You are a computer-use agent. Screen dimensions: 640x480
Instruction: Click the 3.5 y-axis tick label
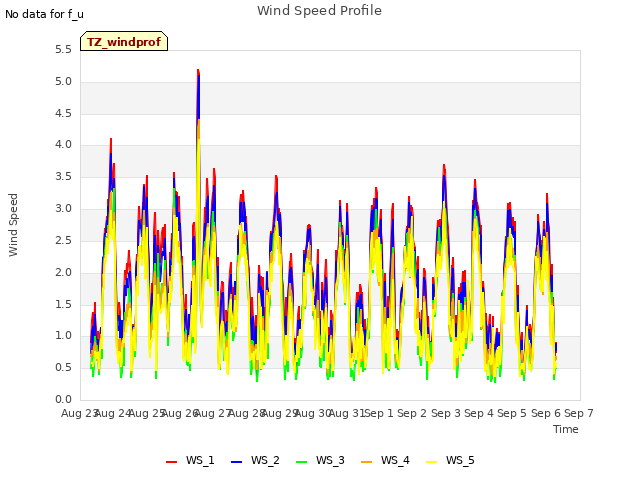click(63, 177)
